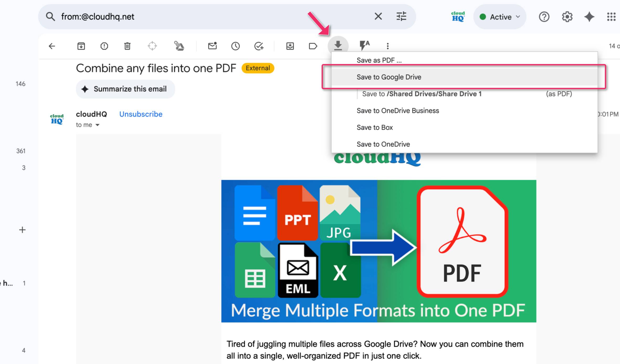The width and height of the screenshot is (620, 364).
Task: Click the External label badge
Action: click(258, 68)
